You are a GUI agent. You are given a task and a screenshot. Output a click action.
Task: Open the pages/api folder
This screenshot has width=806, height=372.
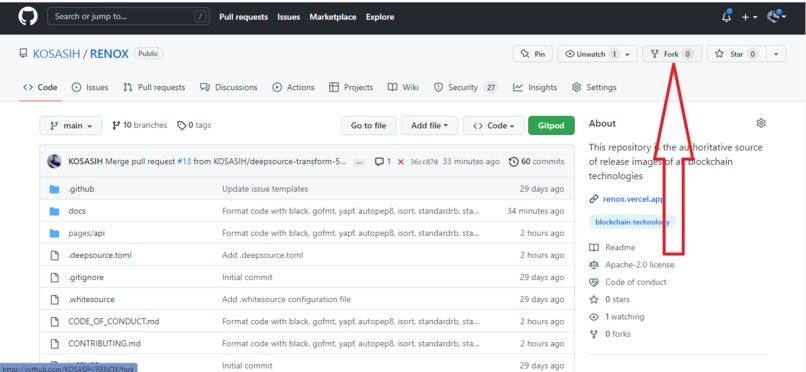pyautogui.click(x=86, y=233)
